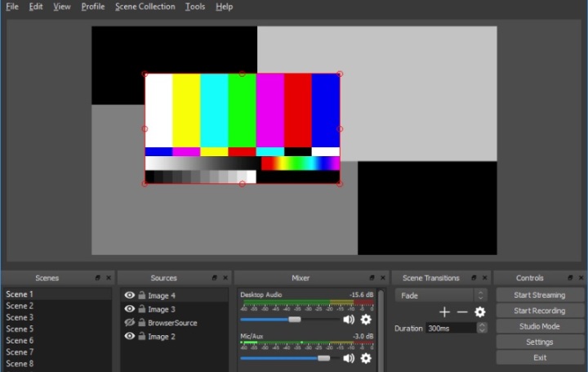Click the Exit button
The height and width of the screenshot is (372, 588).
(540, 358)
